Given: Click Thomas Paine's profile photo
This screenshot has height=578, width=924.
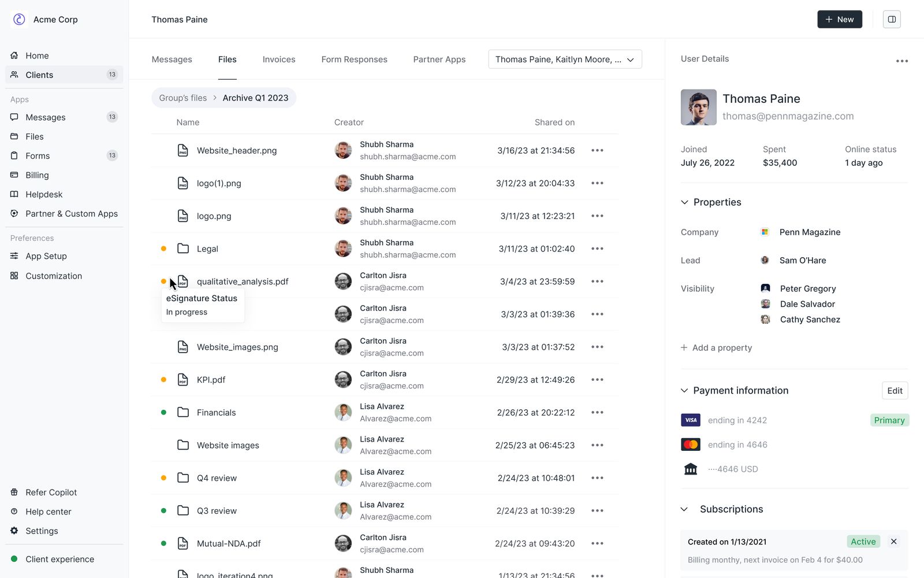Looking at the screenshot, I should pos(698,107).
